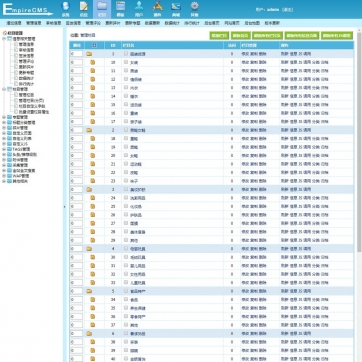Tick the checkbox in row ID 10

click(126, 62)
